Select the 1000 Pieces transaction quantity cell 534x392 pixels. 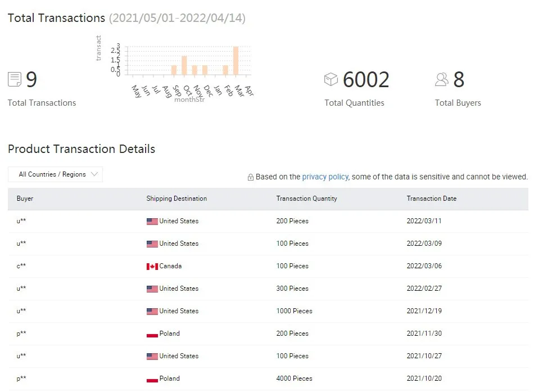[294, 311]
